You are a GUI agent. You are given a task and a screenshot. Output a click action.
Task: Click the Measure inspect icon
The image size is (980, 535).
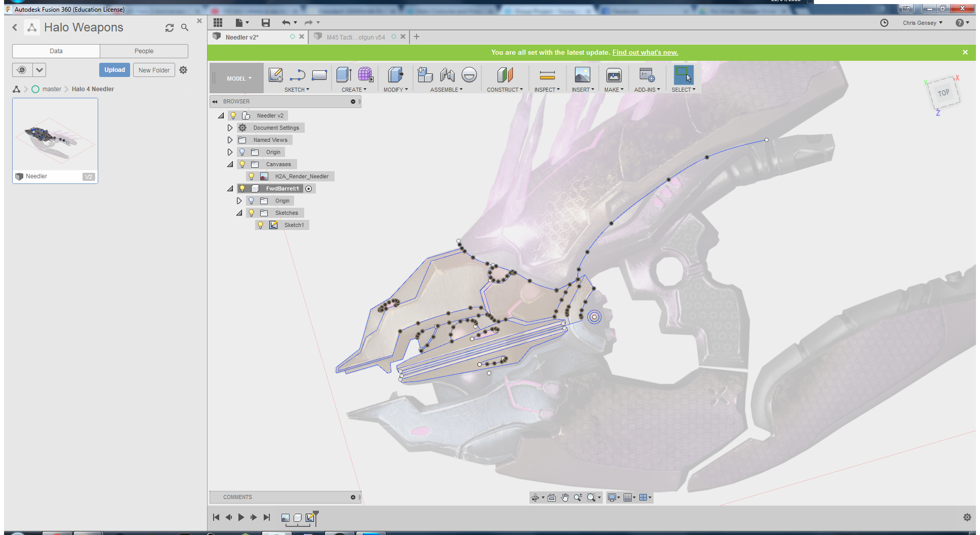[x=547, y=75]
